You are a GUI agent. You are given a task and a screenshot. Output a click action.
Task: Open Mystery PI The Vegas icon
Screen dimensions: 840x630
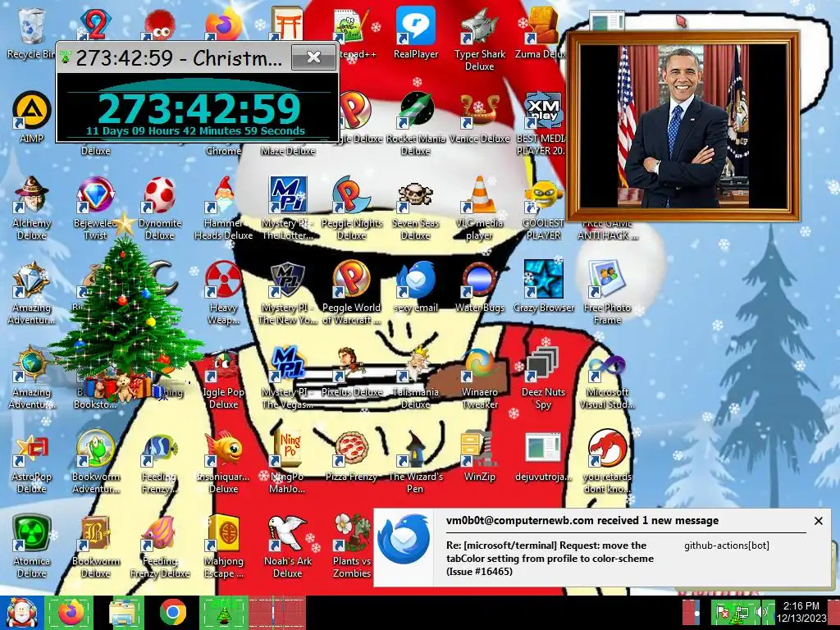(288, 377)
